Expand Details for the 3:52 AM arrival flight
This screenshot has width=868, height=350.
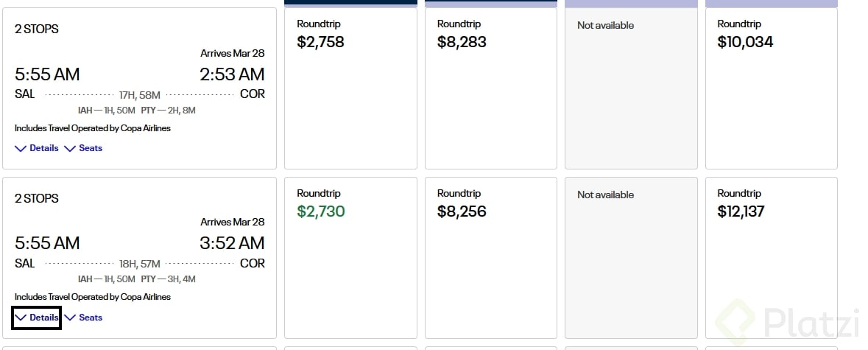coord(37,318)
